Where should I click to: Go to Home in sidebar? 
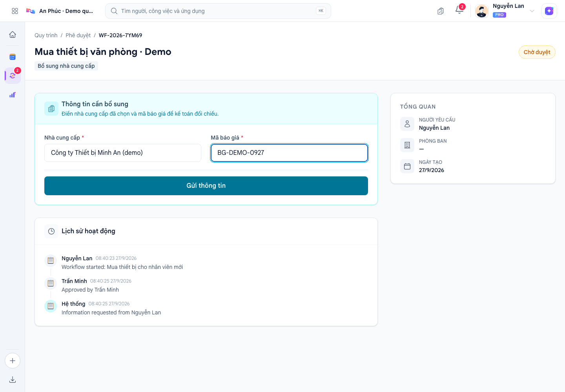pyautogui.click(x=13, y=34)
